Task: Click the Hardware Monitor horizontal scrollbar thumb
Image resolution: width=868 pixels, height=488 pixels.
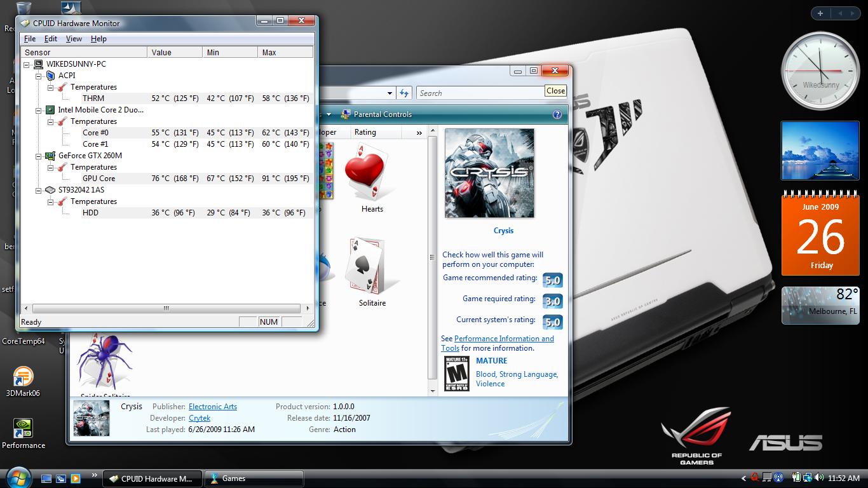Action: click(x=166, y=308)
